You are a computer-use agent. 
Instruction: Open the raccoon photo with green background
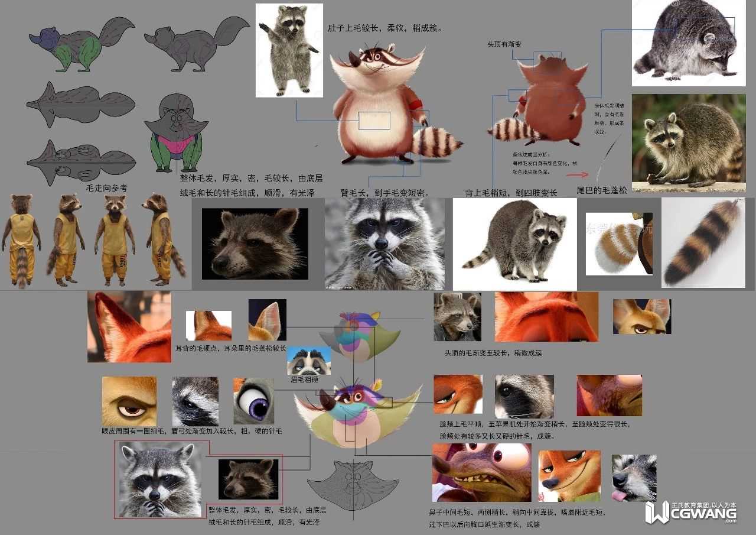[689, 143]
